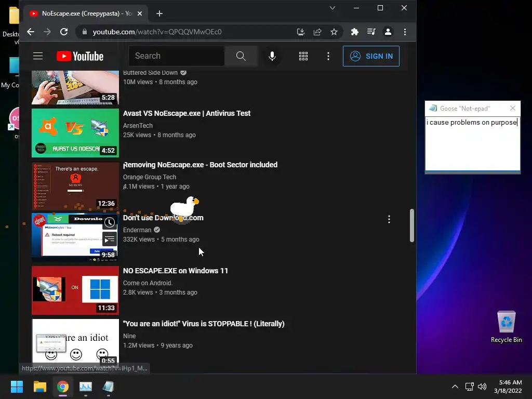
Task: Open volume control tray icon
Action: point(482,387)
